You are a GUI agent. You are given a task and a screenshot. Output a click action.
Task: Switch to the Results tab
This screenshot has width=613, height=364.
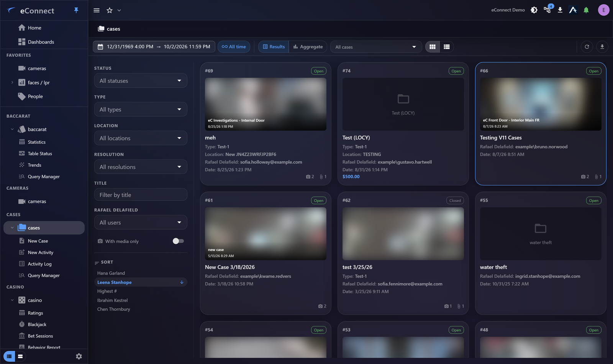274,47
